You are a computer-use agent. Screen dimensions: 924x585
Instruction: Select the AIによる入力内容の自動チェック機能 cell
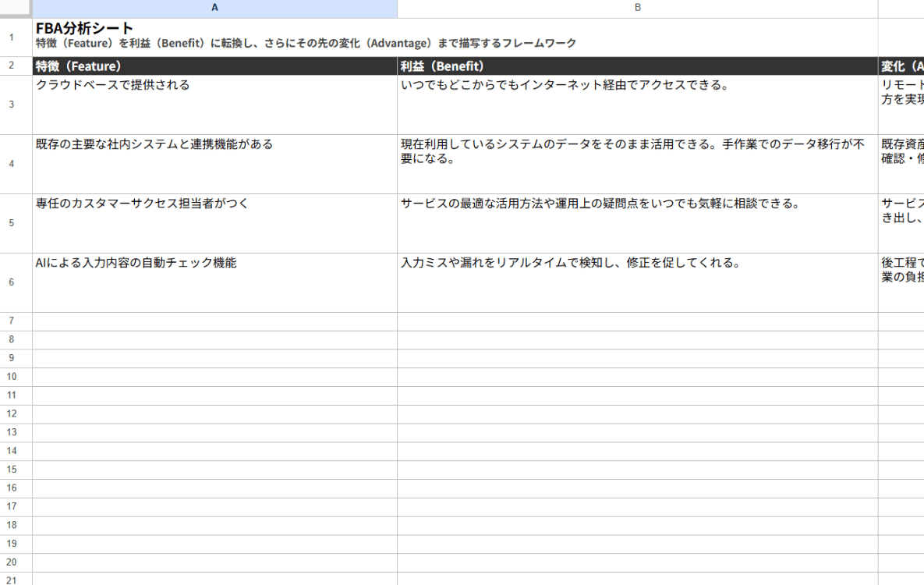pos(214,282)
